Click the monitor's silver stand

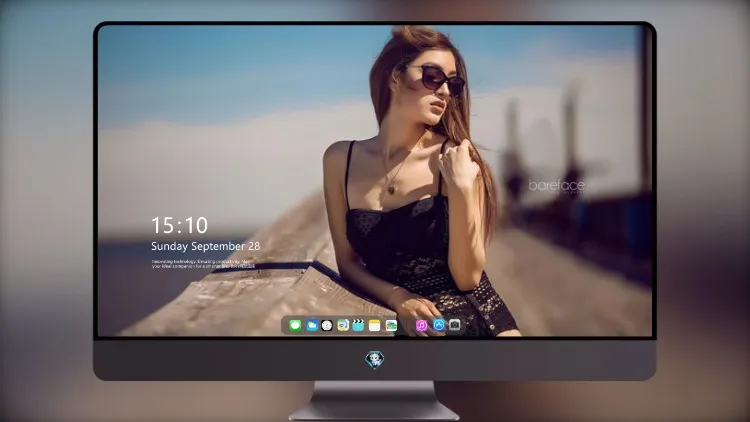(x=374, y=401)
